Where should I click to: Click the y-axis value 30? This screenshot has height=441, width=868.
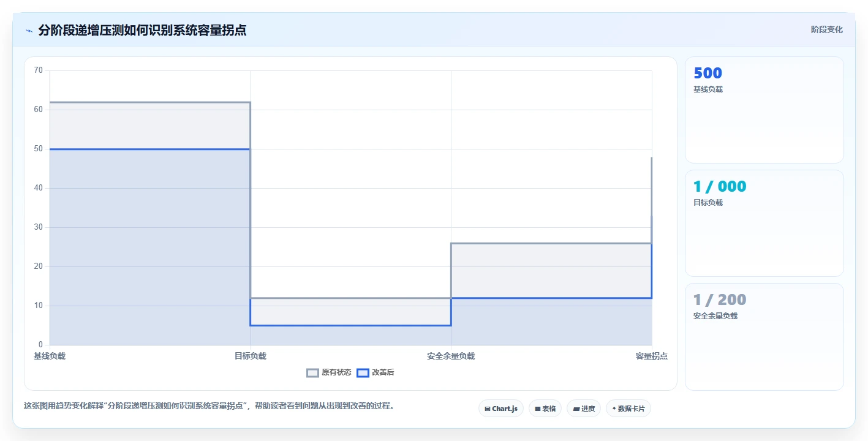(38, 227)
